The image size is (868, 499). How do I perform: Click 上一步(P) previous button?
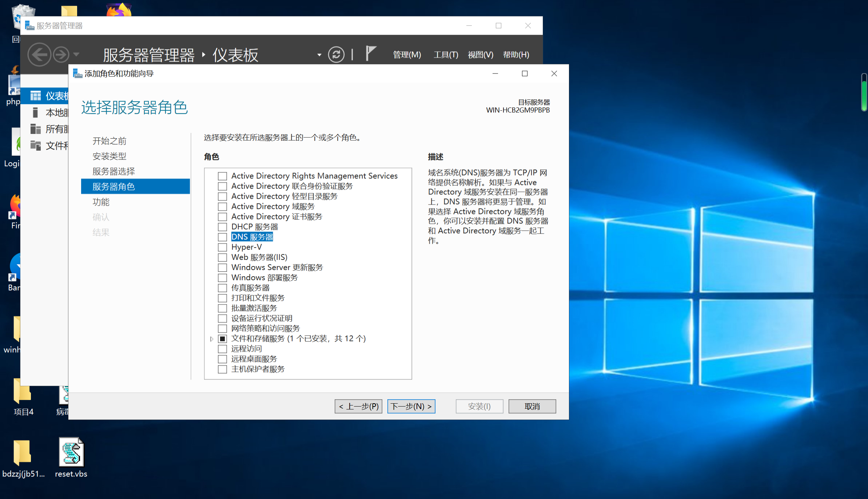click(x=358, y=406)
